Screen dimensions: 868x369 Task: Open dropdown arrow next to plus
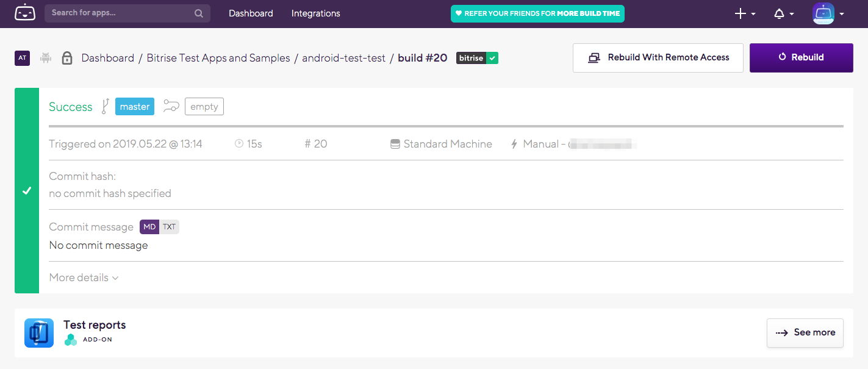click(x=753, y=14)
